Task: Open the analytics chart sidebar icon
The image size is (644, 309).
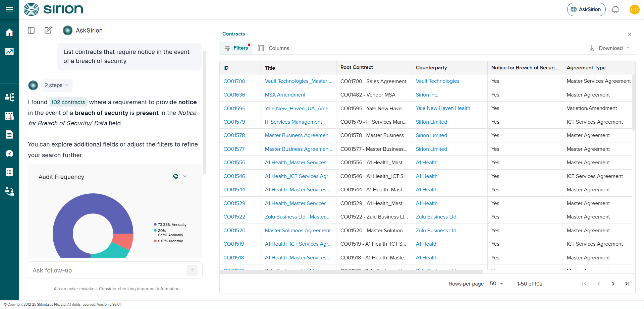Action: pyautogui.click(x=9, y=51)
